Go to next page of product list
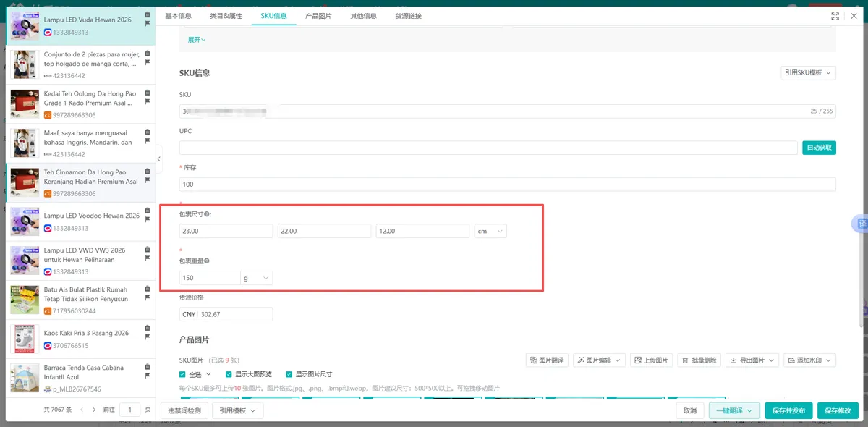The width and height of the screenshot is (868, 427). click(94, 410)
